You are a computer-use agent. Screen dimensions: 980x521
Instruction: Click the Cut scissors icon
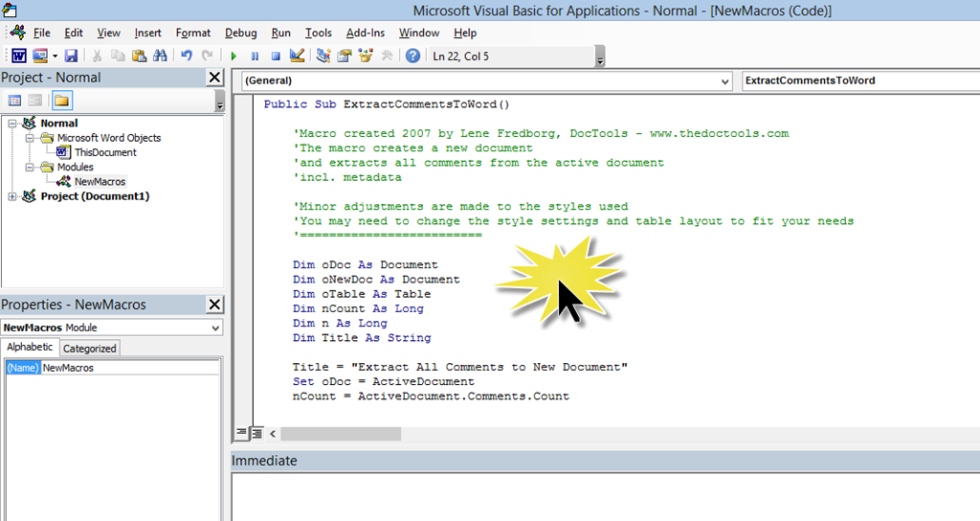[97, 56]
